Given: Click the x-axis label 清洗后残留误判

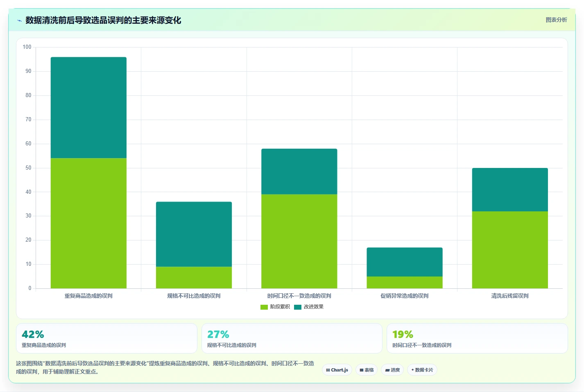Looking at the screenshot, I should (x=510, y=296).
